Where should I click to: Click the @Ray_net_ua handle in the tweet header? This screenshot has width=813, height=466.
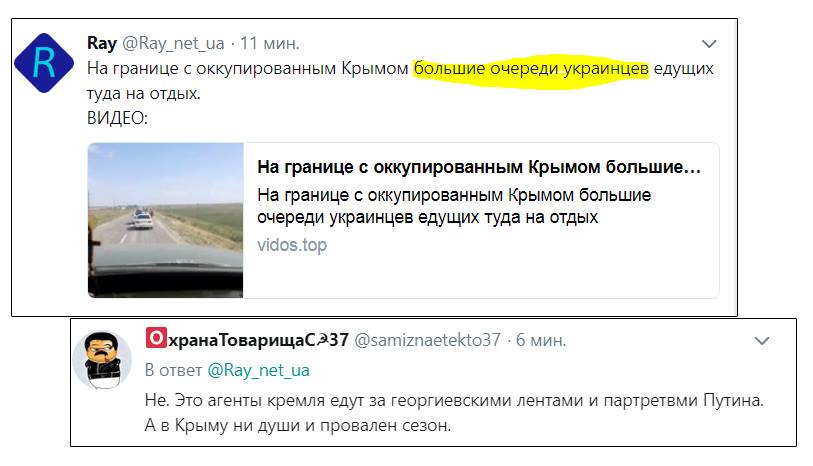(x=173, y=44)
